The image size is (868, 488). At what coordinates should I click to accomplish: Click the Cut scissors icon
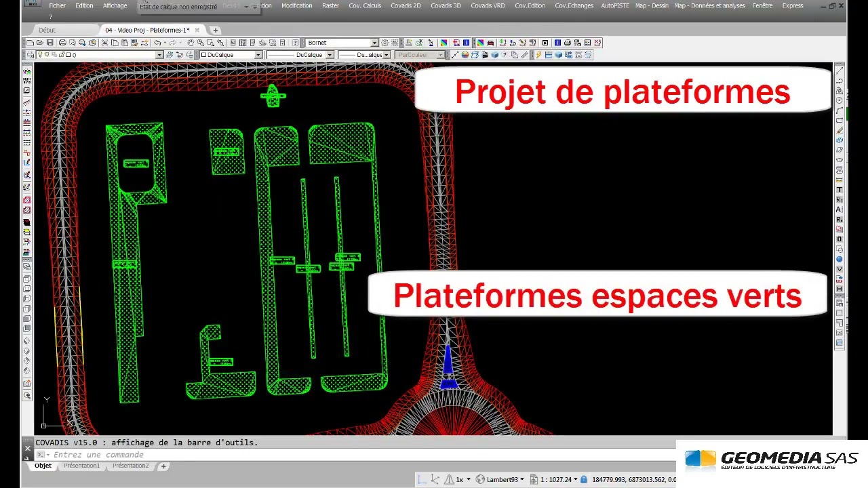pos(104,43)
